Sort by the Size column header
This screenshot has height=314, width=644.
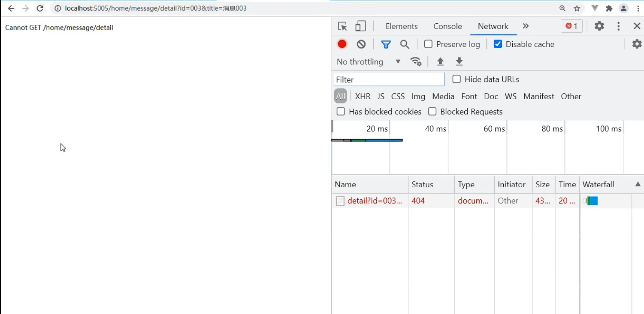tap(544, 184)
